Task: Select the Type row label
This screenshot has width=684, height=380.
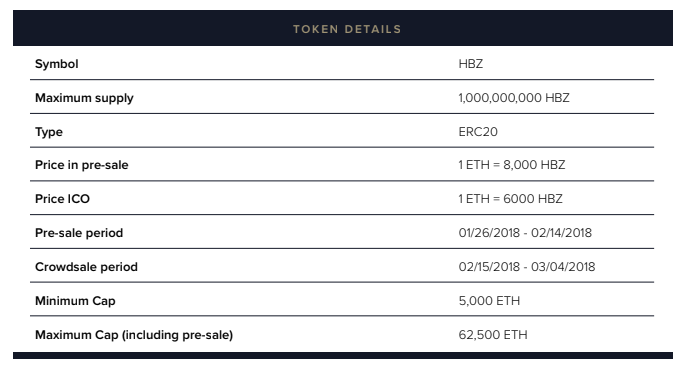Action: [49, 132]
